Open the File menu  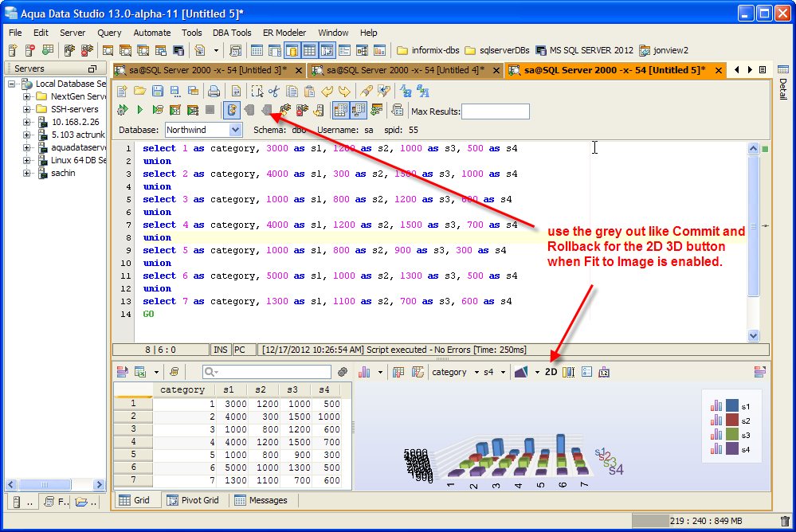[x=15, y=33]
